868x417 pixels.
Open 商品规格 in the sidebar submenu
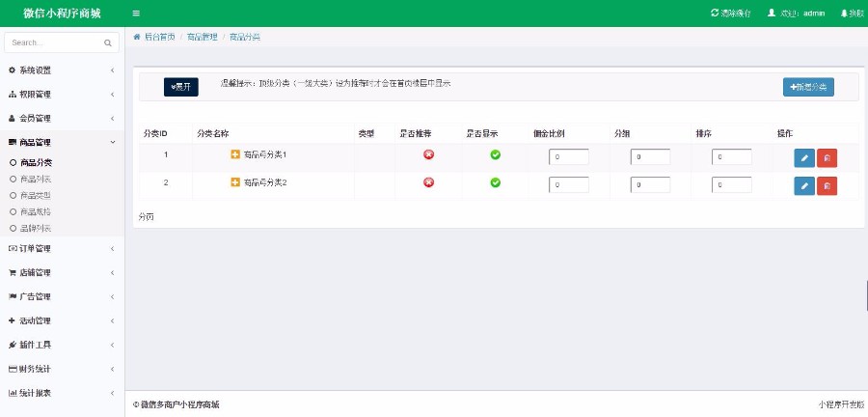coord(36,211)
